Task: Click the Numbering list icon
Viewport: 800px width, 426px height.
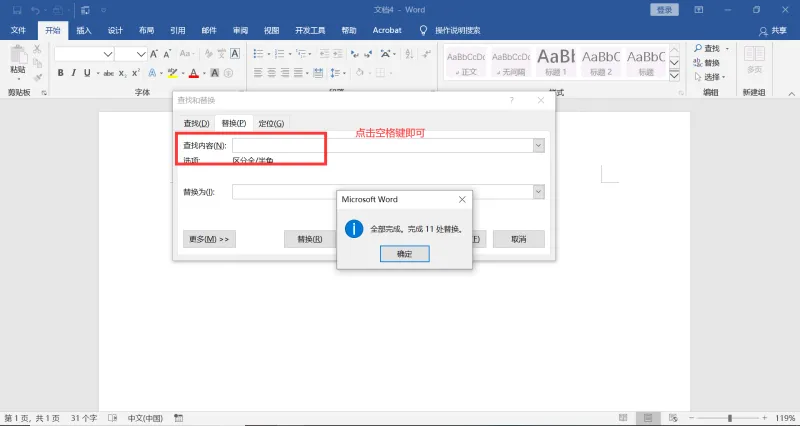Action: 279,54
